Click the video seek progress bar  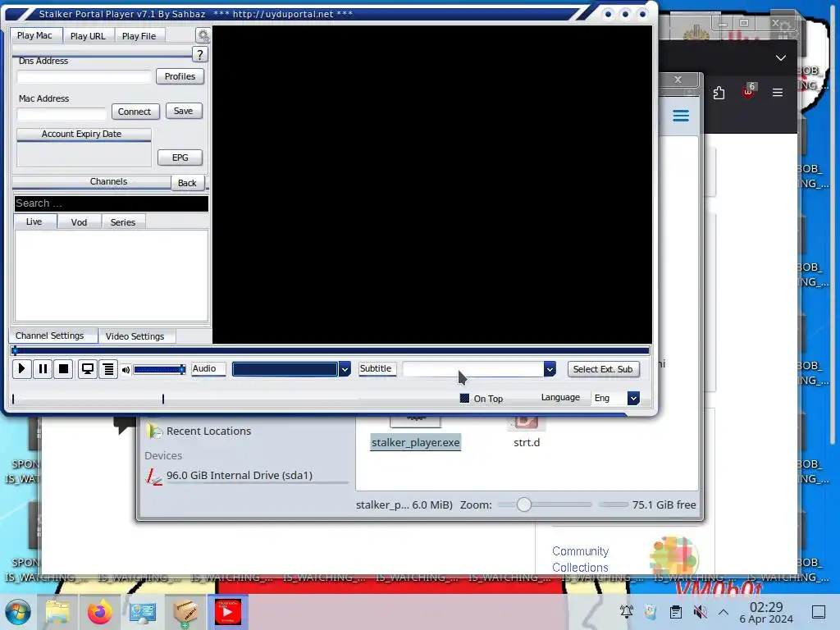pyautogui.click(x=331, y=351)
